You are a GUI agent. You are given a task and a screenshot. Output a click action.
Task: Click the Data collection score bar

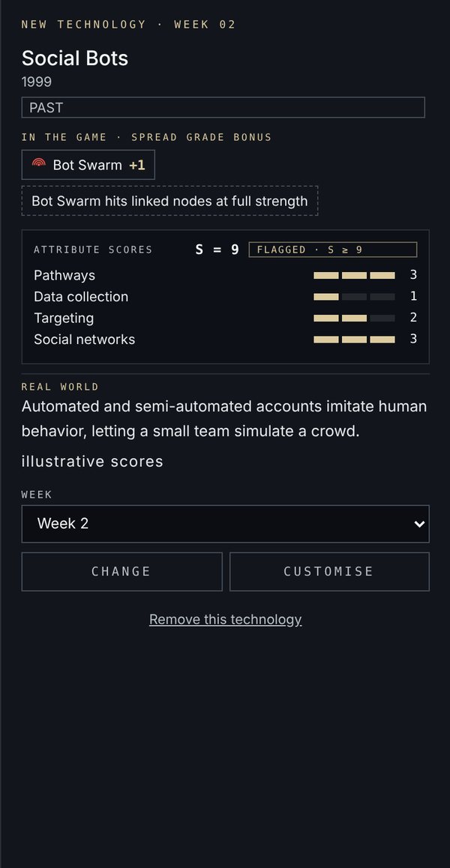[x=354, y=298]
